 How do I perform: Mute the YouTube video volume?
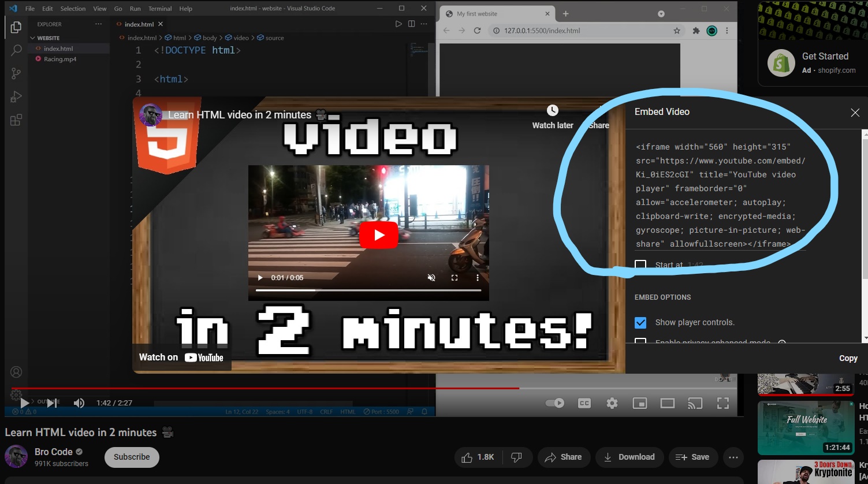[79, 403]
